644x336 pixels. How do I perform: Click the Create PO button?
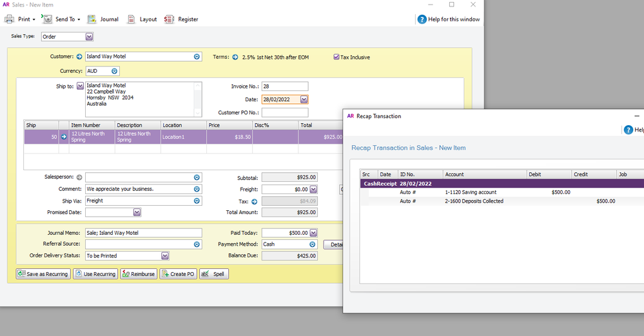pyautogui.click(x=178, y=274)
